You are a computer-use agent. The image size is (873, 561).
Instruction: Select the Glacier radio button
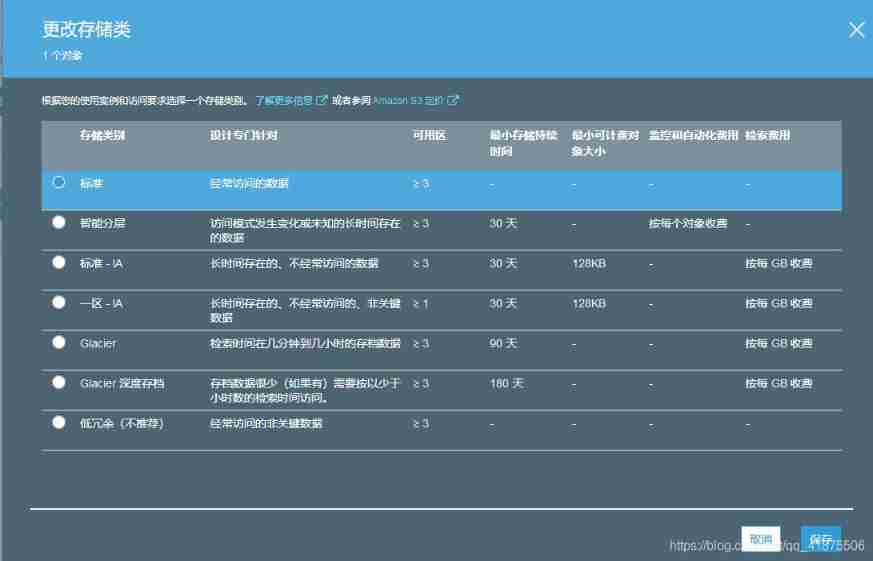[59, 342]
